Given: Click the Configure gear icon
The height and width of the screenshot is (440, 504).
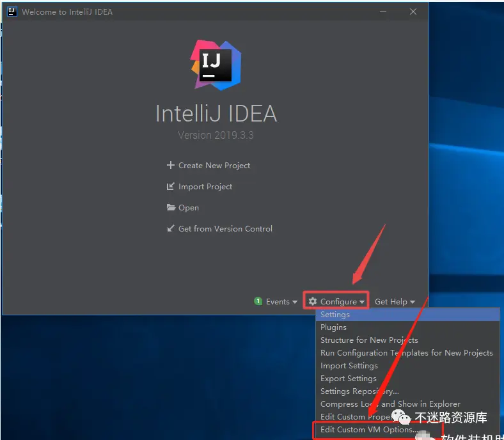Looking at the screenshot, I should click(312, 301).
